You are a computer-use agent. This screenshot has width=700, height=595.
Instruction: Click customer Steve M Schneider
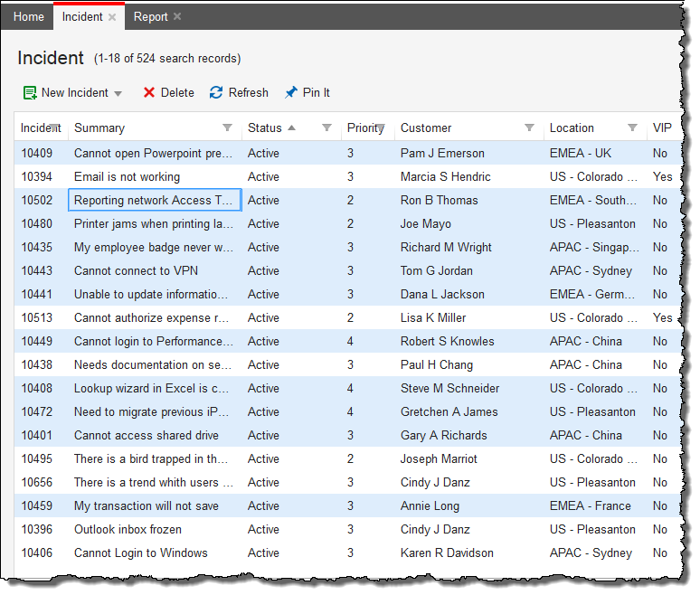(450, 388)
